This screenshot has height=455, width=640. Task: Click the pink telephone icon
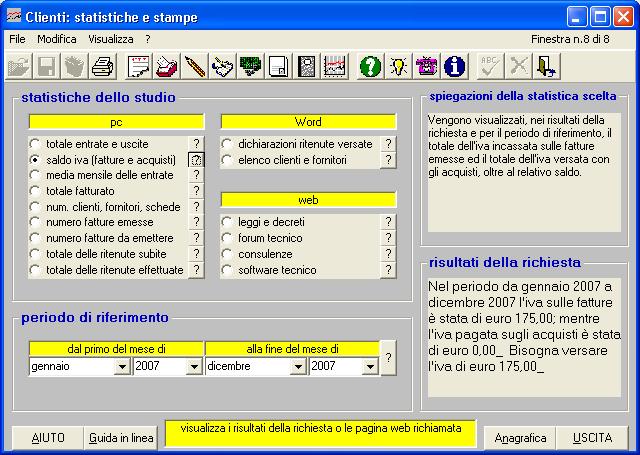(x=427, y=66)
